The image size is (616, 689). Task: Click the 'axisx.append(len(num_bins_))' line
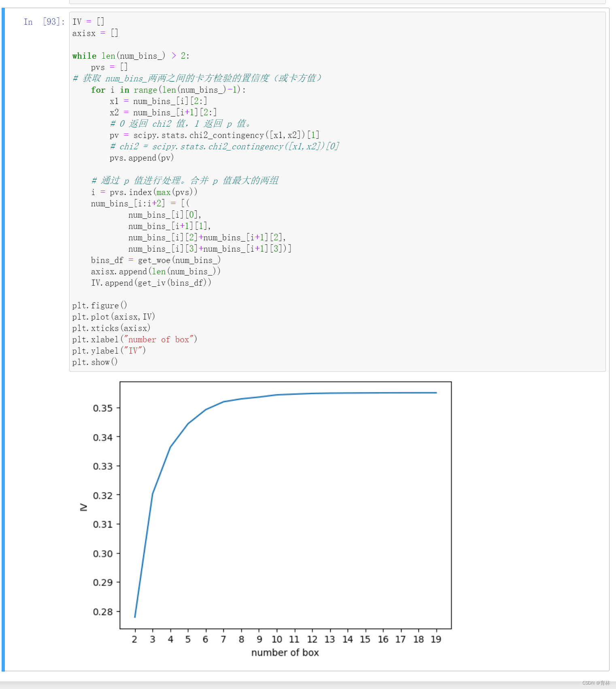pyautogui.click(x=156, y=271)
